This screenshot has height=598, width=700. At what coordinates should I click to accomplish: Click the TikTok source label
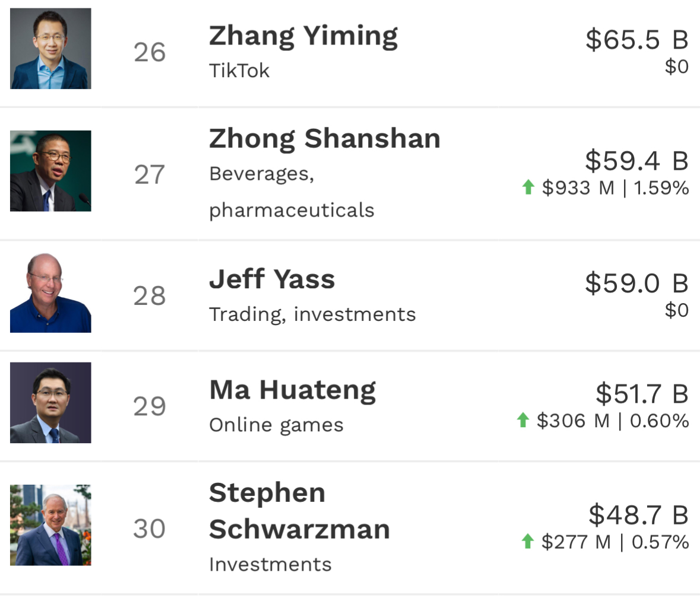239,71
